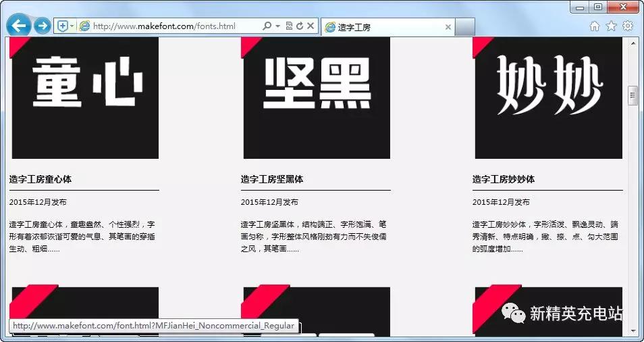Minimize the browser window

click(580, 7)
